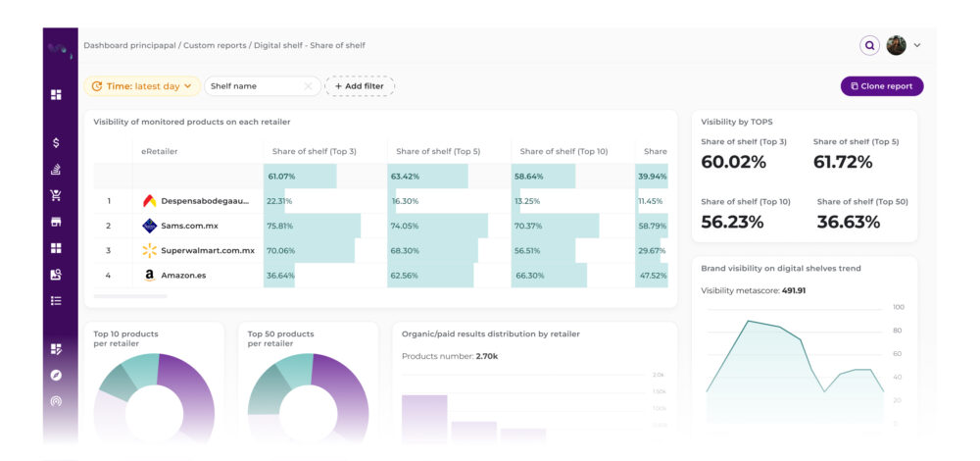The image size is (980, 461).
Task: Click the search magnifier icon
Action: tap(869, 46)
